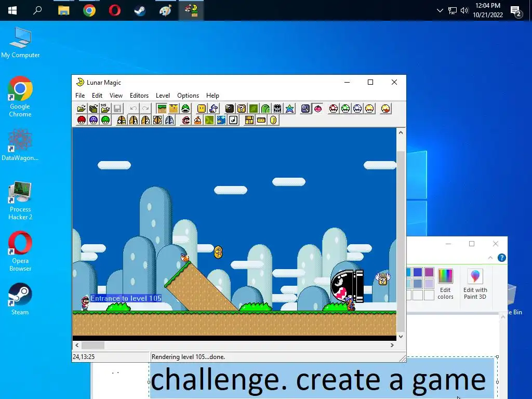Select the yellow sand tile mode icon
The height and width of the screenshot is (399, 532).
pos(174,109)
